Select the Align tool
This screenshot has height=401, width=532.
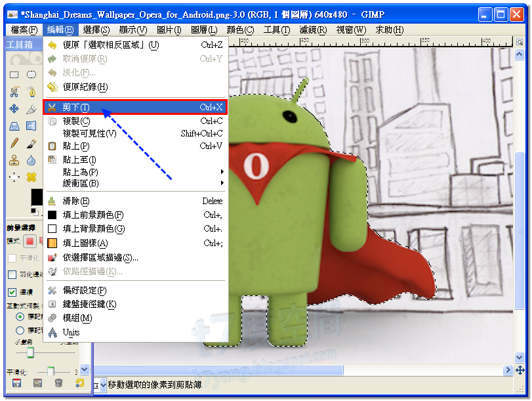[14, 177]
